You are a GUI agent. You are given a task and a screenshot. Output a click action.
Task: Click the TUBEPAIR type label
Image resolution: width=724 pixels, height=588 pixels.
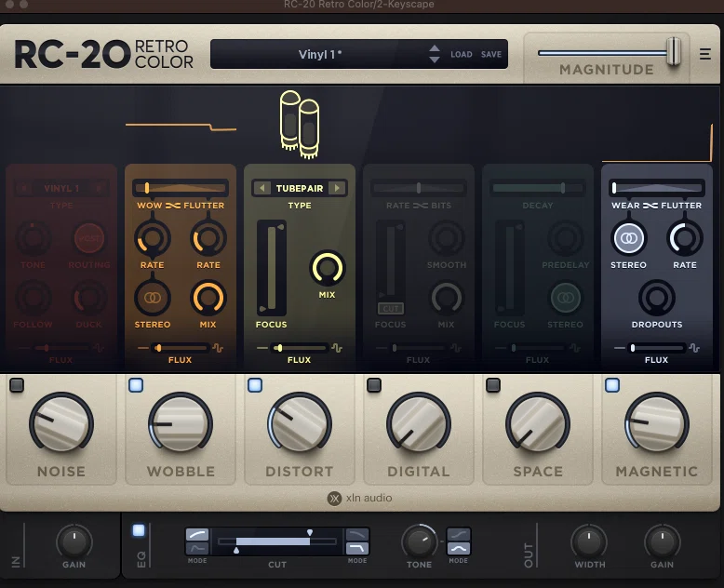pyautogui.click(x=300, y=188)
